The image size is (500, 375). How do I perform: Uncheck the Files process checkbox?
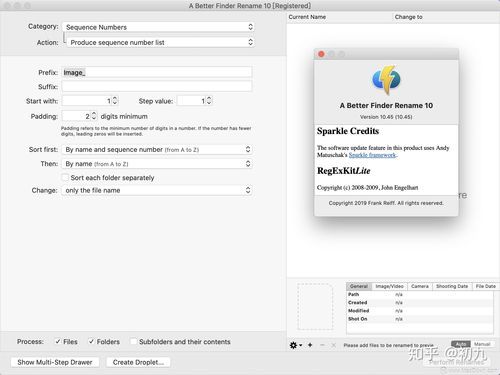(x=58, y=342)
